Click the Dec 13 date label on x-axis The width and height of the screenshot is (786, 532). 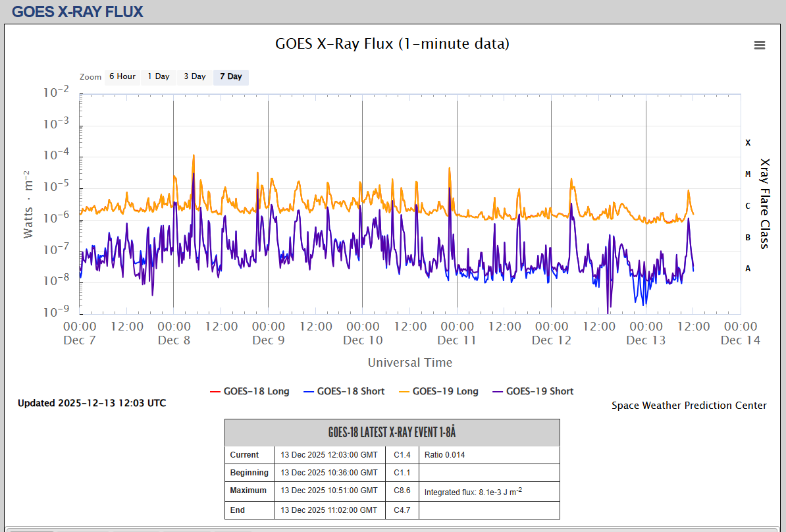646,340
